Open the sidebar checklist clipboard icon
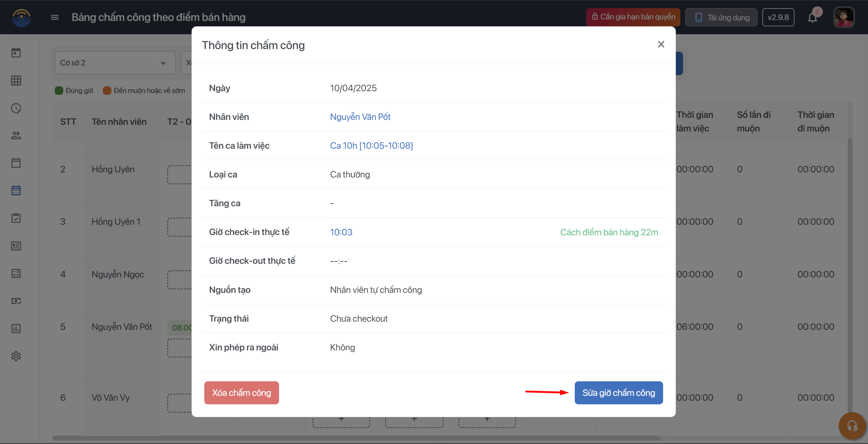Image resolution: width=868 pixels, height=444 pixels. [16, 218]
